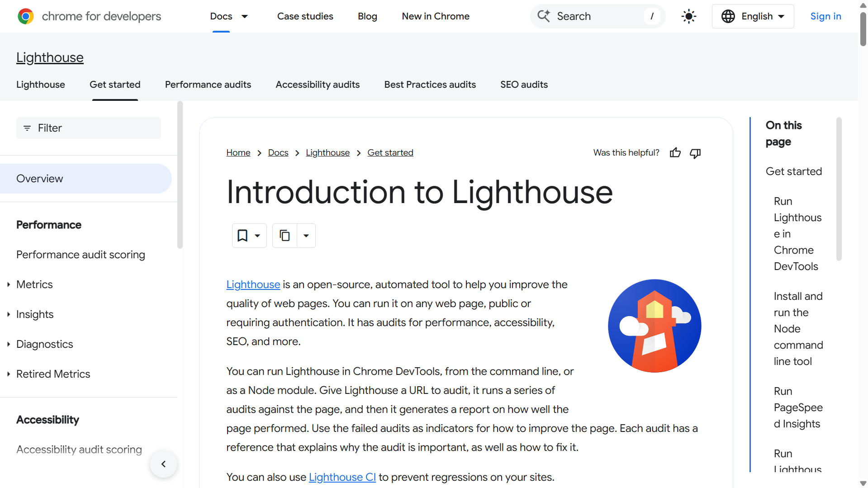868x488 pixels.
Task: Toggle the light/dark theme sun icon
Action: (688, 16)
